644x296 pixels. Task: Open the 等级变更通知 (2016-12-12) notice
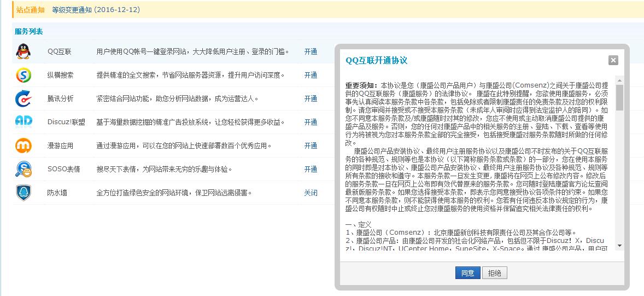pos(96,9)
